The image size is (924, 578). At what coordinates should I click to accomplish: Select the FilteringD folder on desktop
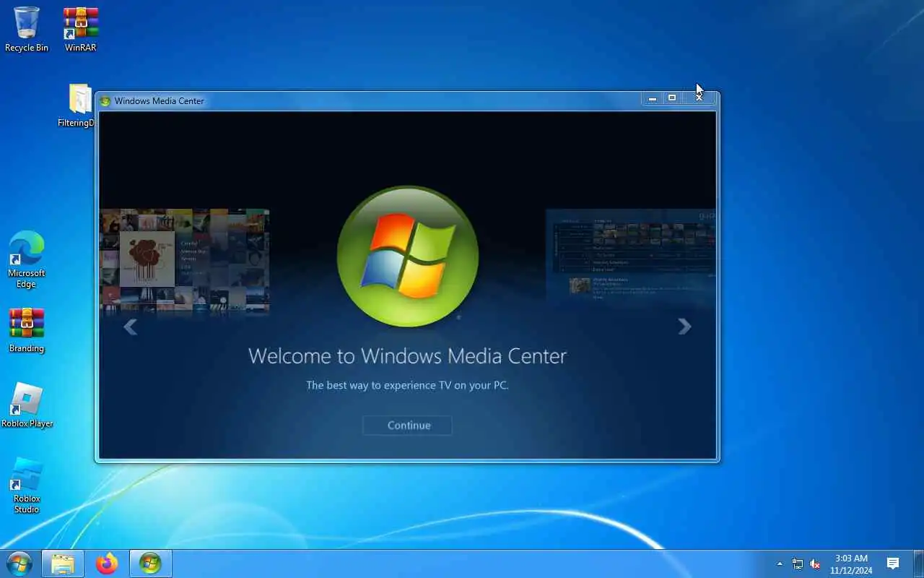(77, 105)
